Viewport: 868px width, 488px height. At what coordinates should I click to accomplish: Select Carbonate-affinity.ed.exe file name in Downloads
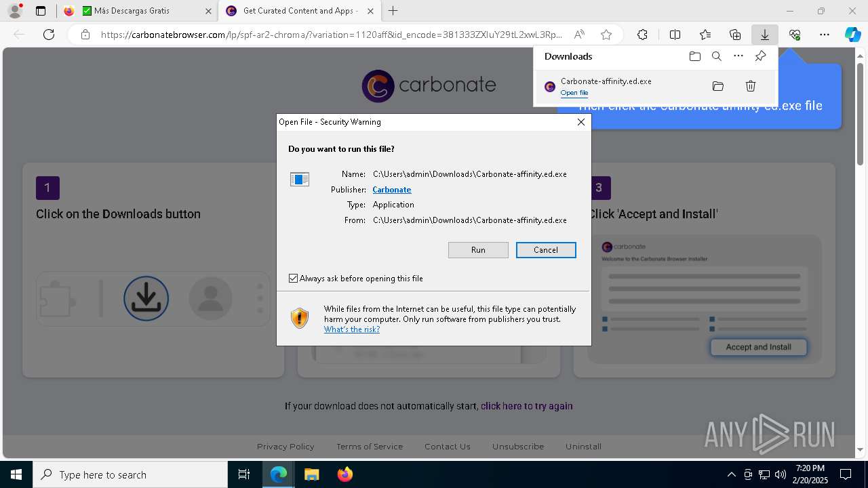pyautogui.click(x=606, y=81)
